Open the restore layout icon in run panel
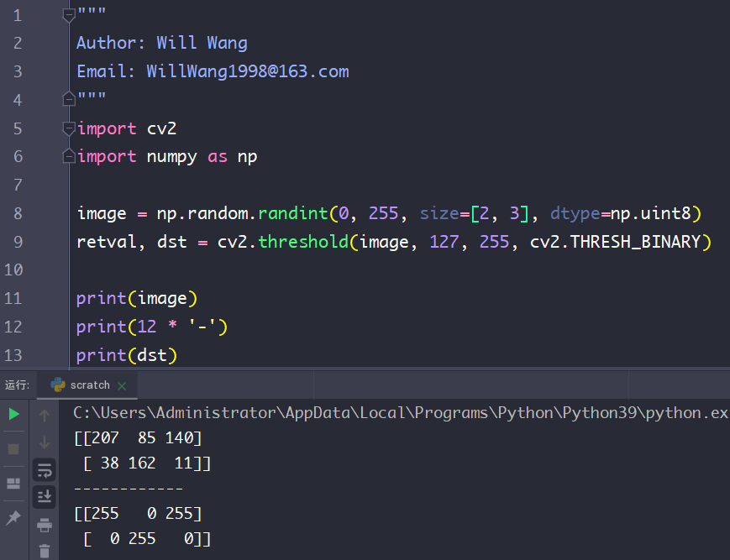Viewport: 730px width, 560px height. (x=13, y=484)
